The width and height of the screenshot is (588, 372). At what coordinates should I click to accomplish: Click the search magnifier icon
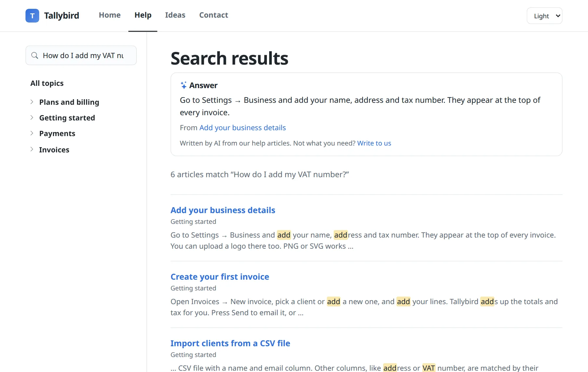[x=35, y=55]
